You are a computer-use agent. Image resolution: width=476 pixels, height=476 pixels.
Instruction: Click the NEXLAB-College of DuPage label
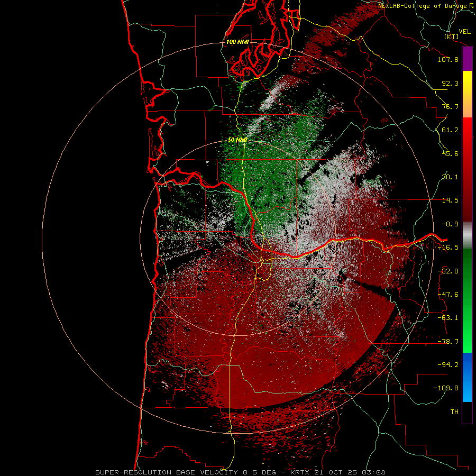point(426,6)
